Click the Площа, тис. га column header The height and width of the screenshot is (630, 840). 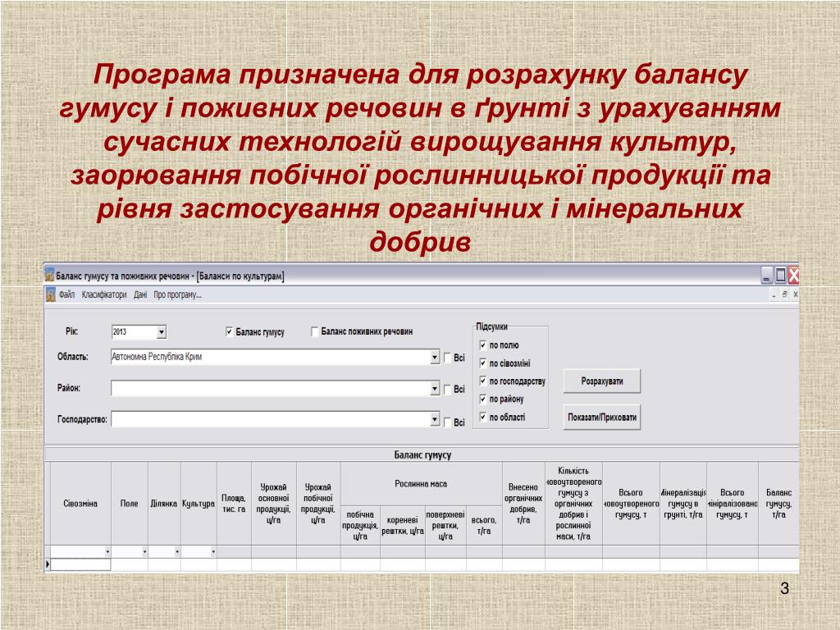(x=234, y=504)
